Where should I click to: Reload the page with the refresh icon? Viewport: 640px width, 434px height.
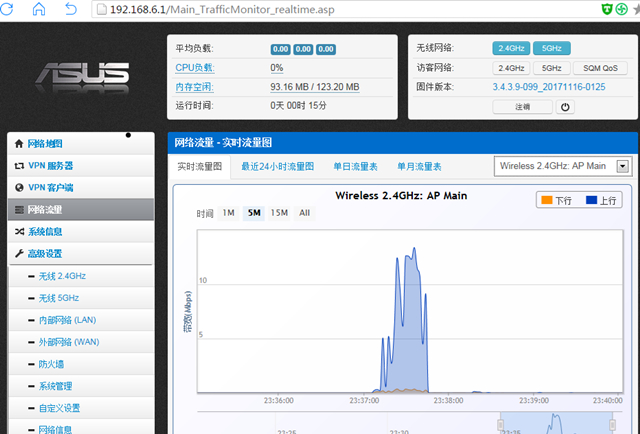point(7,9)
